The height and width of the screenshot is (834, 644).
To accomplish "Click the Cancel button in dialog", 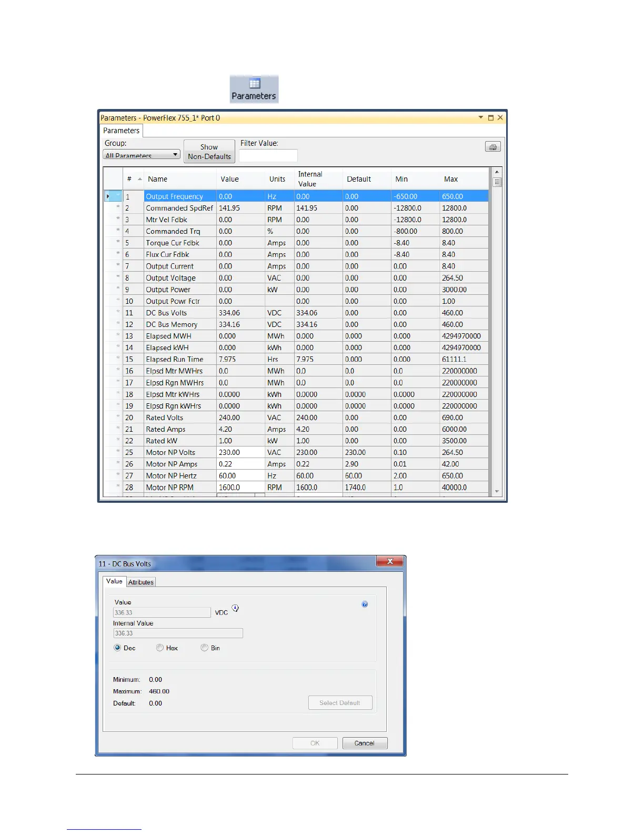I will 365,743.
